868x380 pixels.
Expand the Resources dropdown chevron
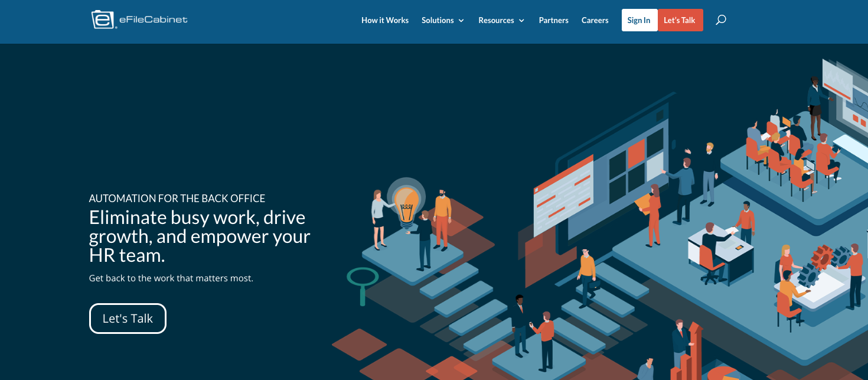[521, 21]
